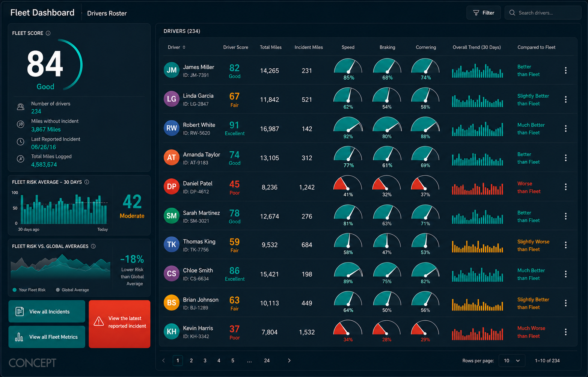Click the Fleet Risk vs. Global Averages info icon
Screen dimensions: 588x377
(93, 246)
